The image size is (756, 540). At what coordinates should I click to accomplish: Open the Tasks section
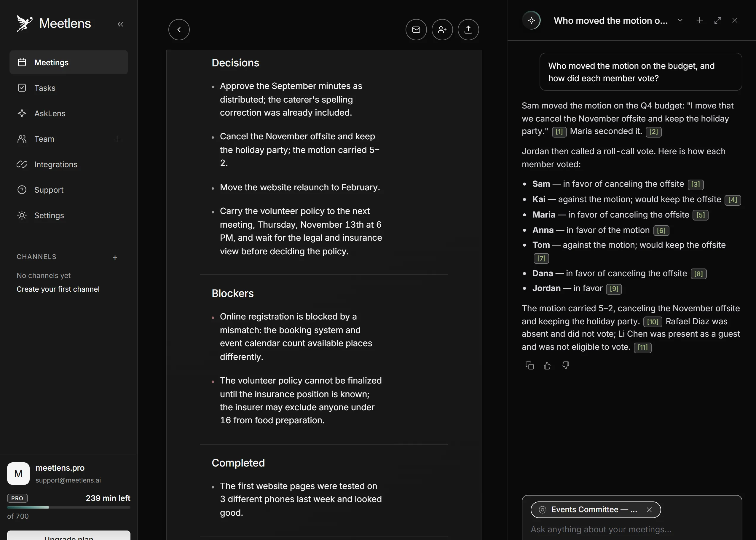(x=68, y=88)
